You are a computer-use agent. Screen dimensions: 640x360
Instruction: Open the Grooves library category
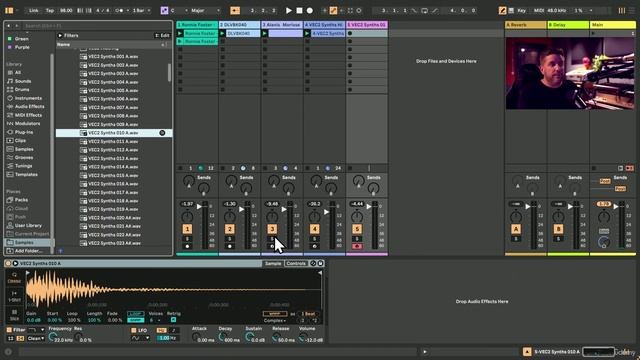(24, 158)
